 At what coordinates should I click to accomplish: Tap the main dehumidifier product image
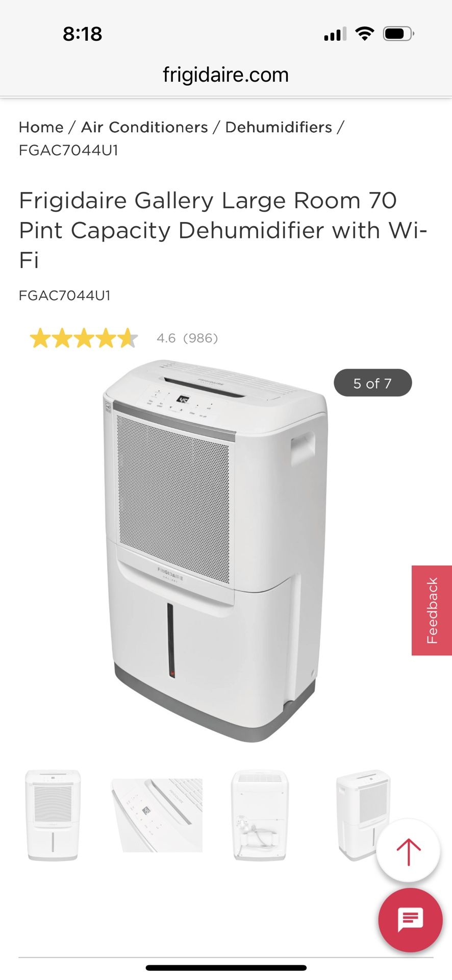tap(215, 550)
